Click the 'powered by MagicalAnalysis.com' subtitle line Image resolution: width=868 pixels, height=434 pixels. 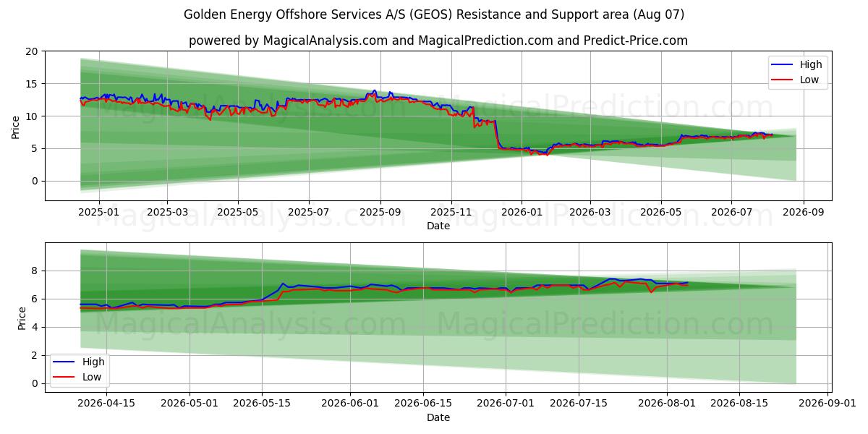click(x=438, y=41)
